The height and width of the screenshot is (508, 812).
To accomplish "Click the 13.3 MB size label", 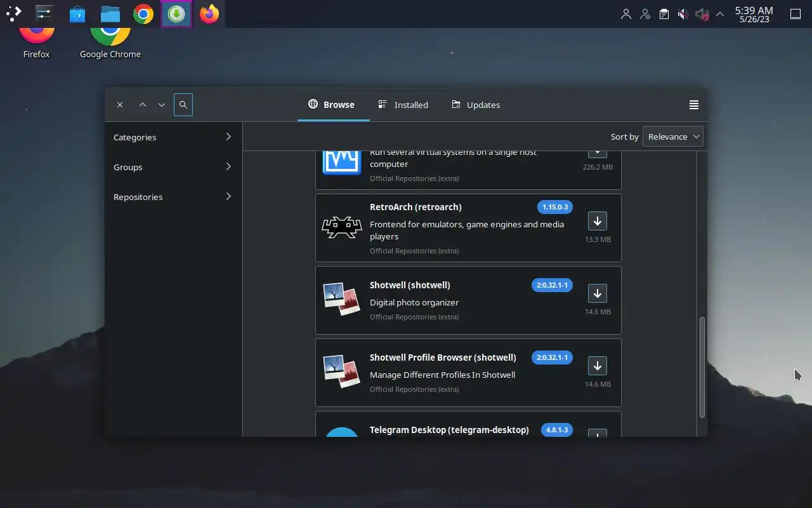I will pyautogui.click(x=598, y=239).
